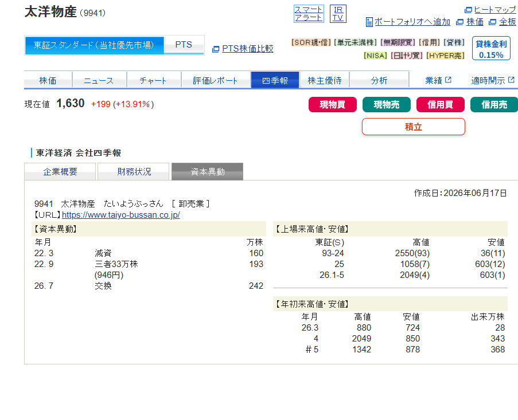Click the 2550(93) high value
518x420 pixels.
[412, 253]
